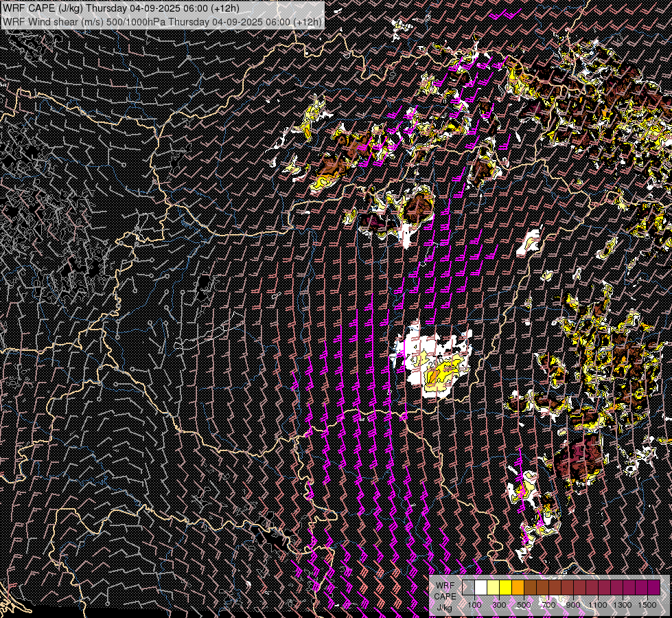Click the 200 contour label on the map
Image resolution: width=672 pixels, height=618 pixels.
(437, 363)
